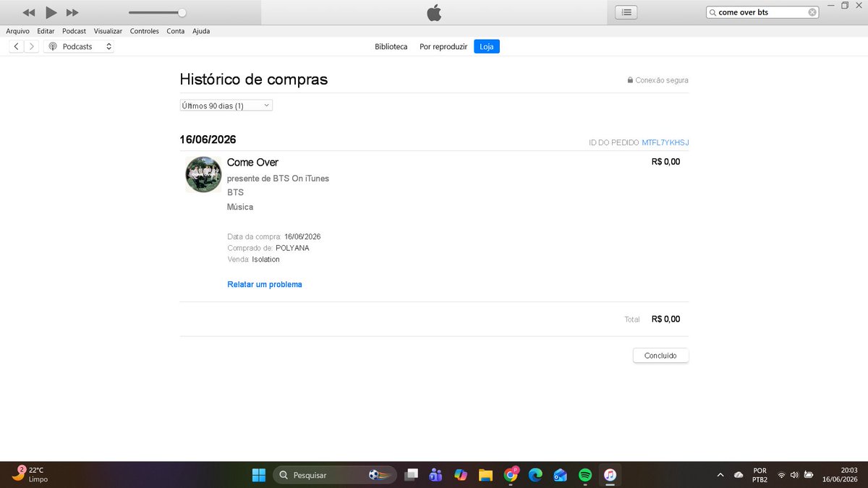
Task: Go back with the left arrow button
Action: (x=17, y=46)
